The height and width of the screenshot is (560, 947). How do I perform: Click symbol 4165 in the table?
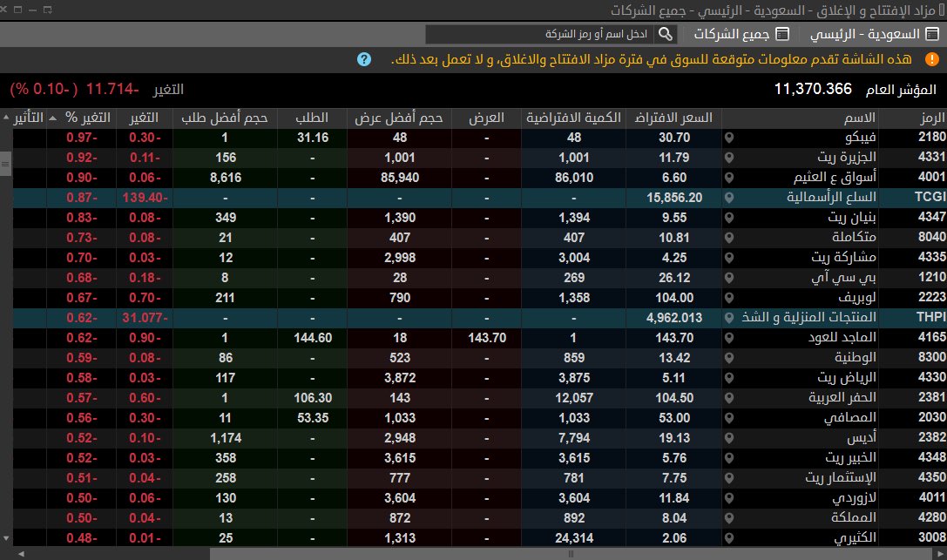pyautogui.click(x=932, y=337)
